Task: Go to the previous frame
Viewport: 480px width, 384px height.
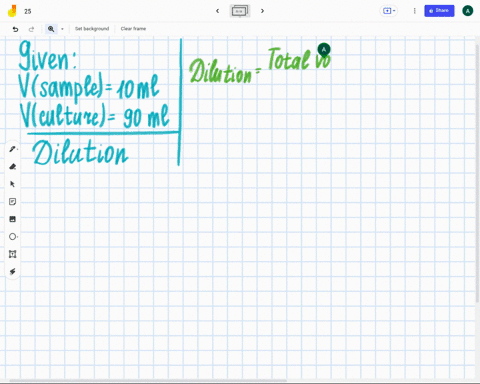Action: [218, 11]
